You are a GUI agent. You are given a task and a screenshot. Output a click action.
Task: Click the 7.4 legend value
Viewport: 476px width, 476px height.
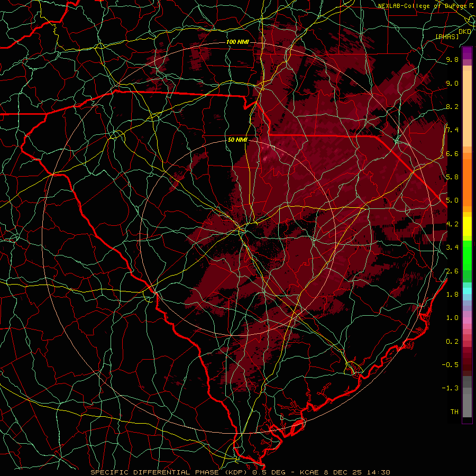point(452,130)
